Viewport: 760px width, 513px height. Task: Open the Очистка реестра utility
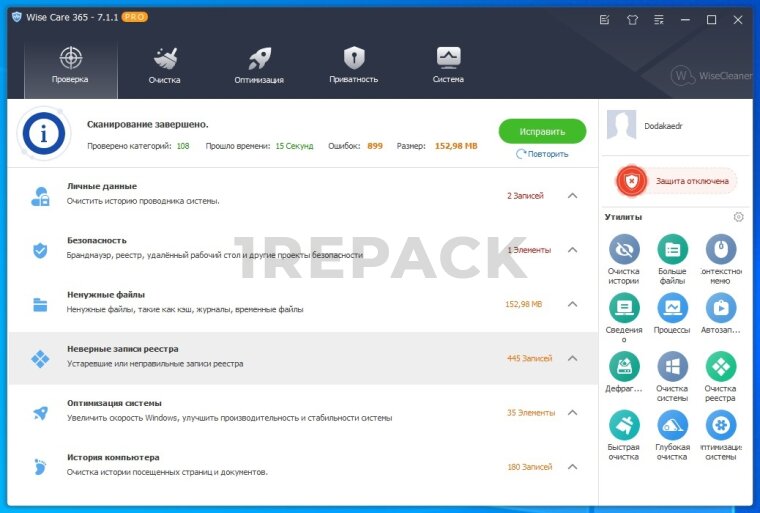pos(720,366)
